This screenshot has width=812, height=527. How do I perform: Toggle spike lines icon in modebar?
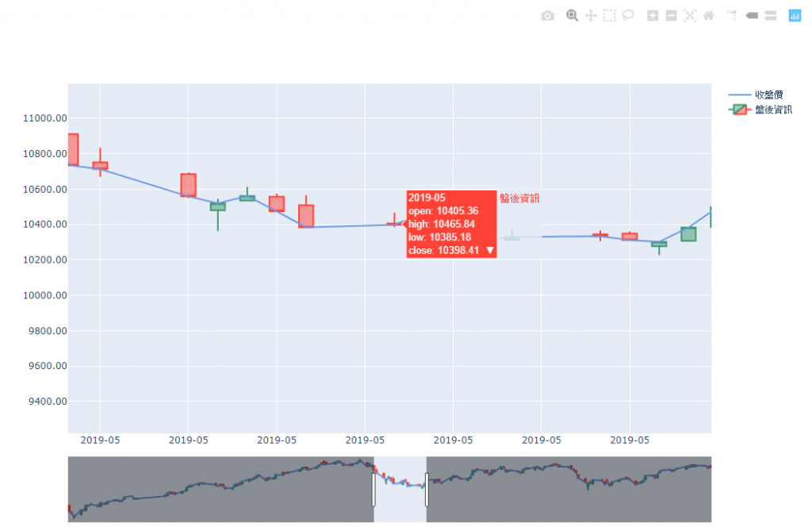tap(732, 16)
